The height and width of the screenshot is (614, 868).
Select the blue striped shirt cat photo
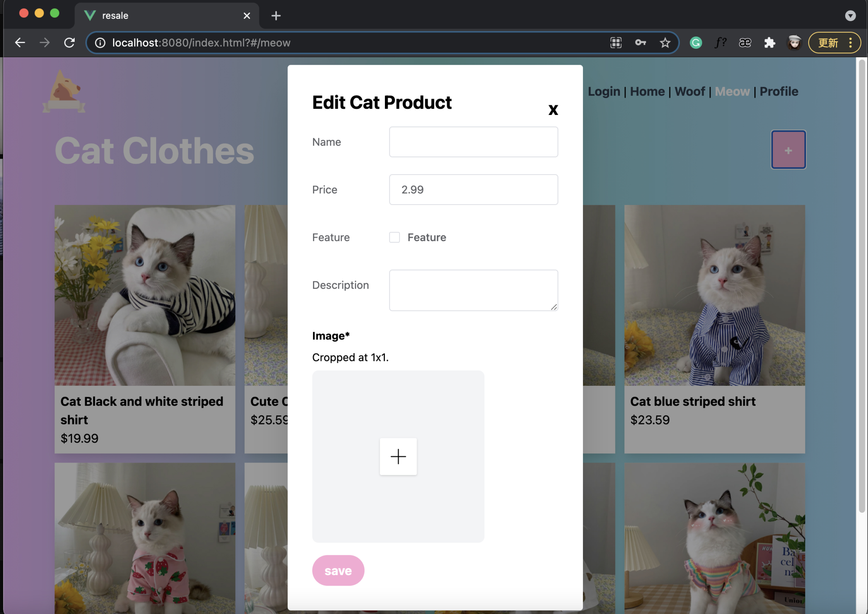714,295
